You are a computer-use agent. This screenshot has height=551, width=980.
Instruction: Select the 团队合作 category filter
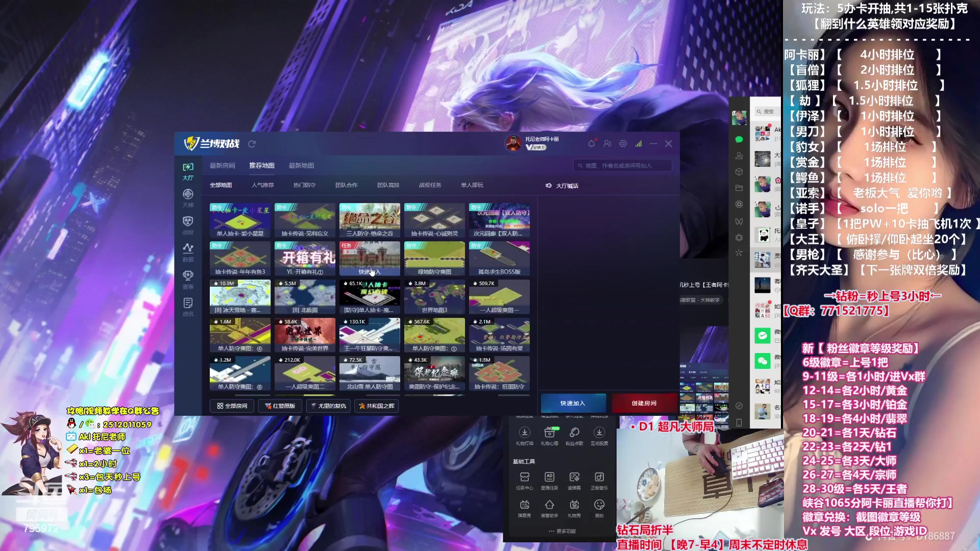click(346, 185)
